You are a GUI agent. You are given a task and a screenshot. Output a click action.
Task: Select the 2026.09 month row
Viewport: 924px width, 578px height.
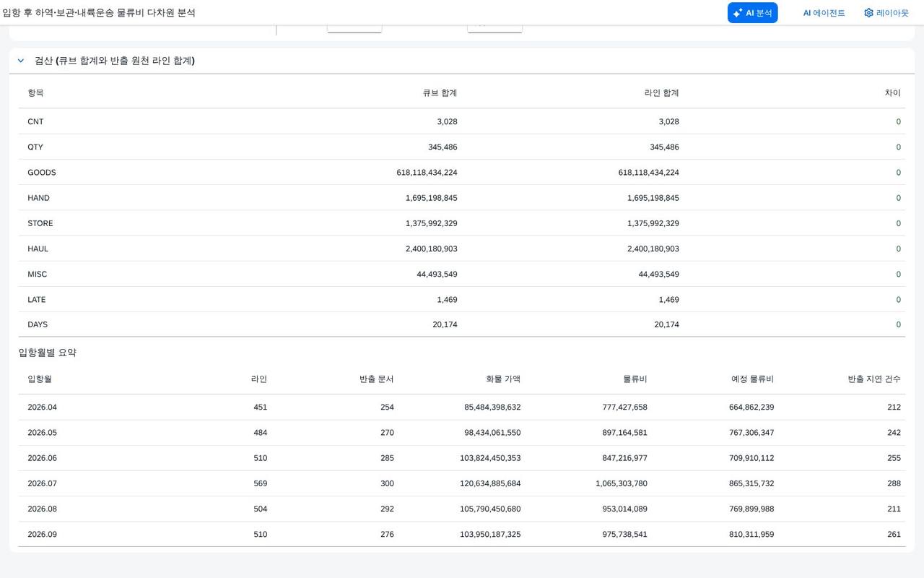[x=462, y=534]
